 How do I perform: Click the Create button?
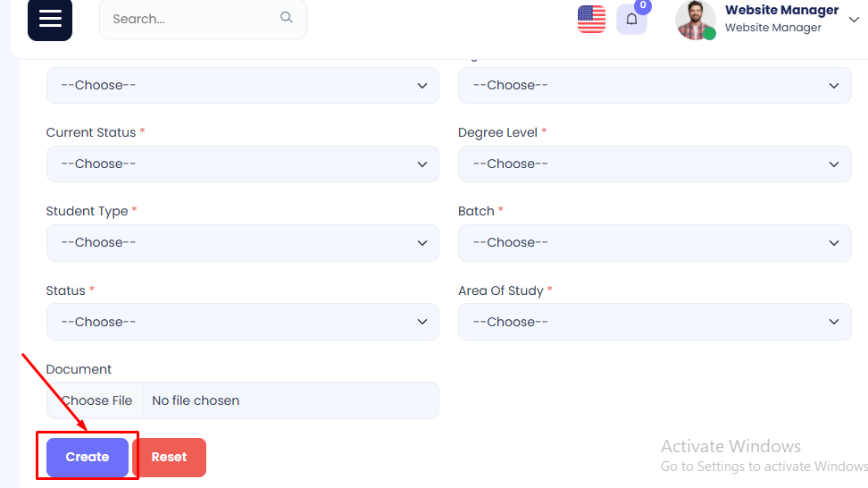click(88, 457)
